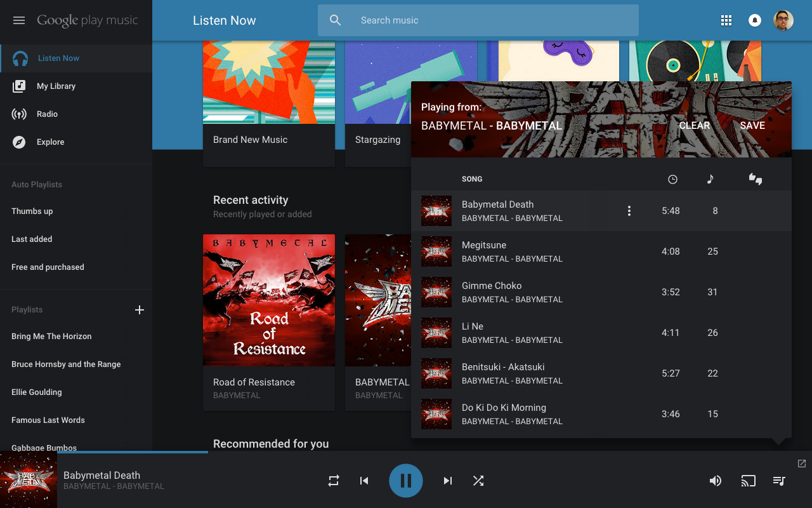Click the now playing BABYMETAL - BABYMETAL artist

click(114, 486)
